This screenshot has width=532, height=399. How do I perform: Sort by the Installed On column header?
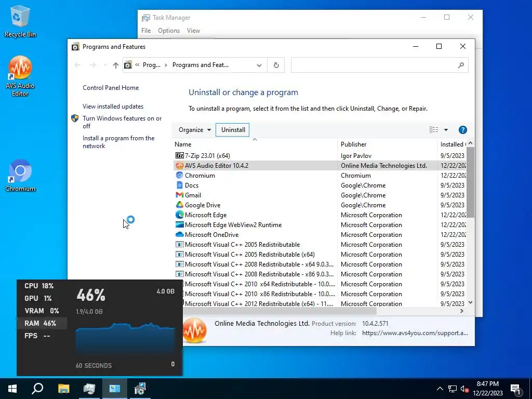pos(452,144)
